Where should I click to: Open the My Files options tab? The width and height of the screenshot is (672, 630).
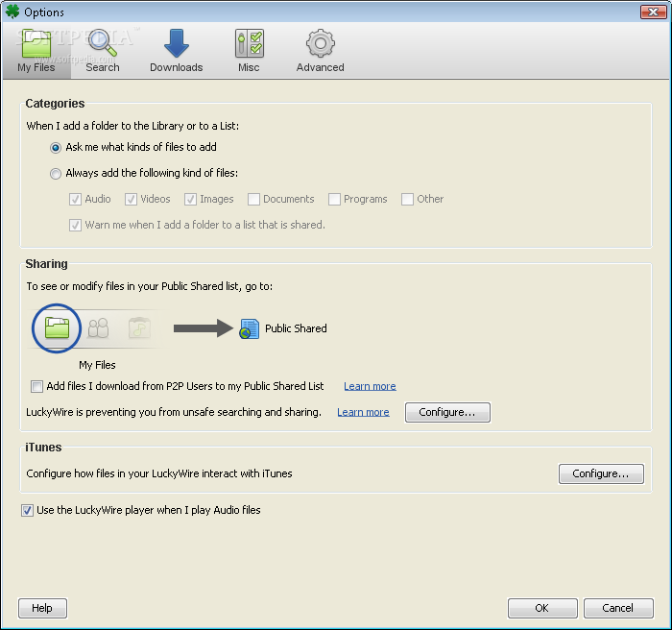coord(36,51)
